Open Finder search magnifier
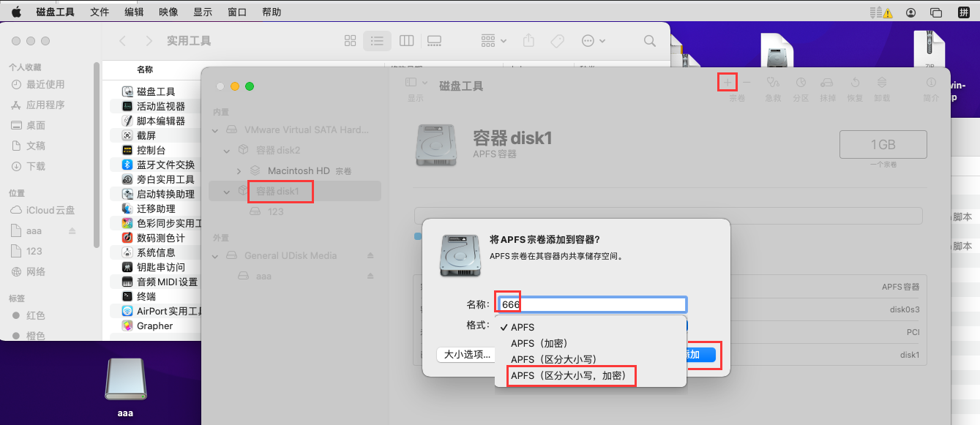This screenshot has width=980, height=425. (x=649, y=41)
